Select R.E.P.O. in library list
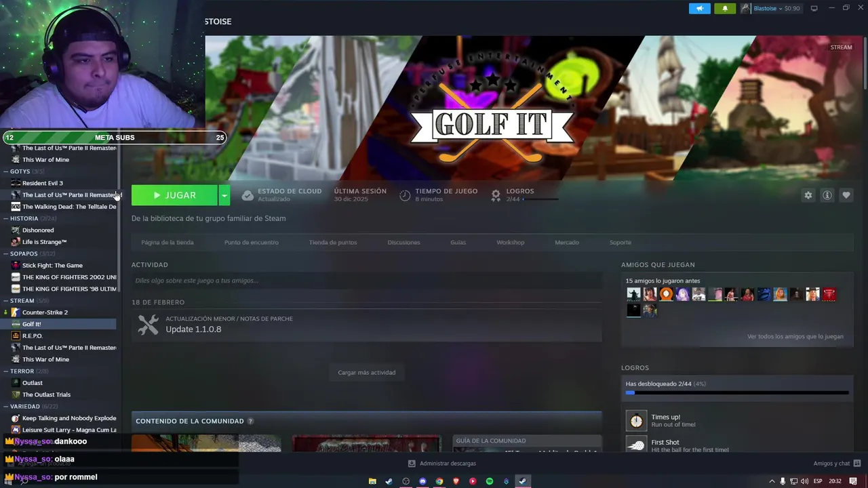 pyautogui.click(x=33, y=336)
